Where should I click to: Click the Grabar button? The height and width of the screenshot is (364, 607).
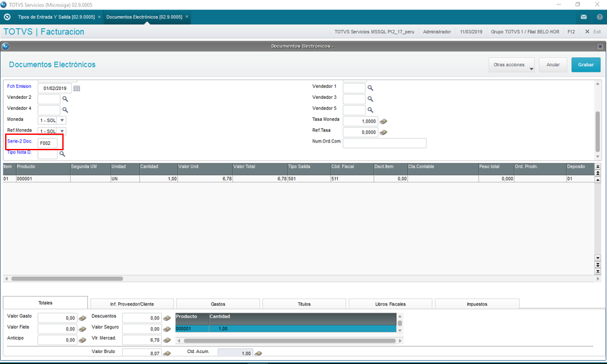[x=586, y=65]
